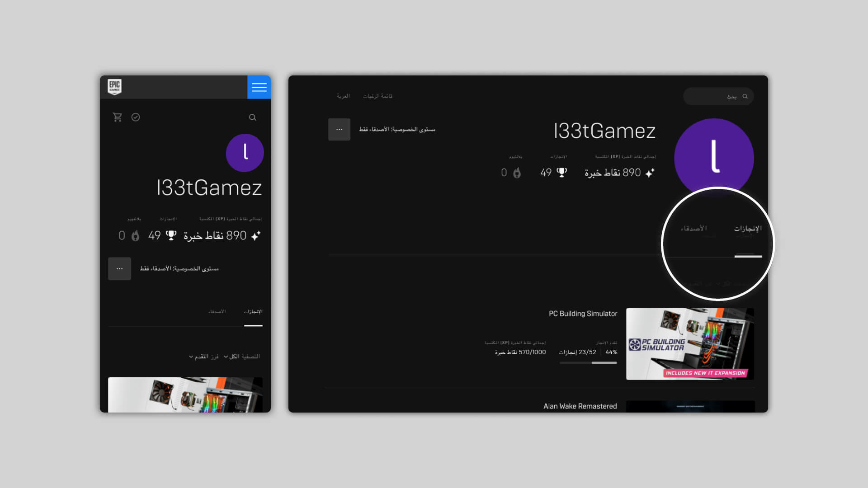
Task: Click the purple profile avatar in mobile view
Action: [245, 153]
